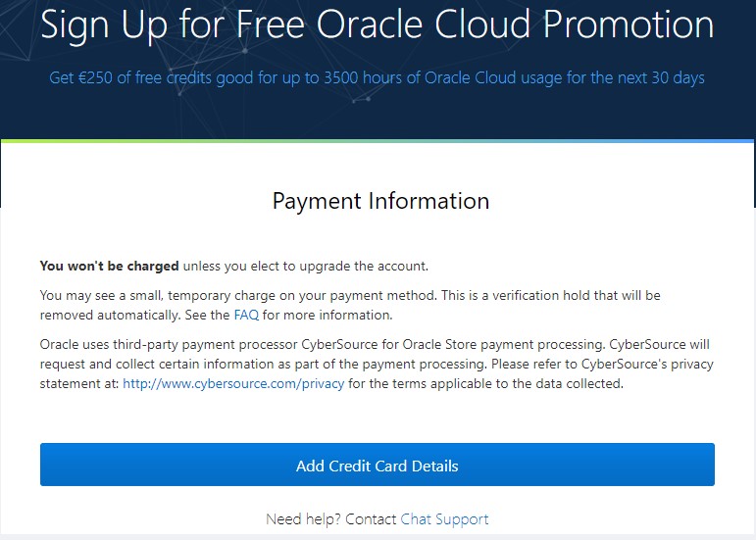Click the bold "You won't be charged" text

click(x=109, y=266)
